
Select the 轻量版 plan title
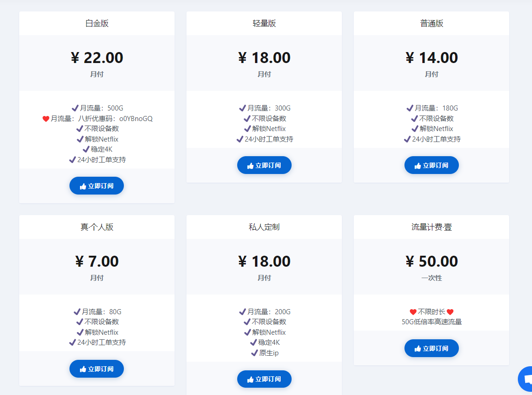(264, 23)
